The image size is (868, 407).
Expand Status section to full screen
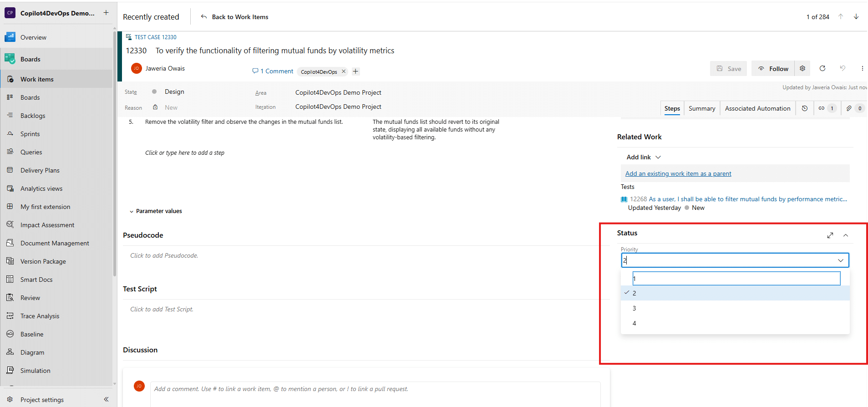pos(830,235)
